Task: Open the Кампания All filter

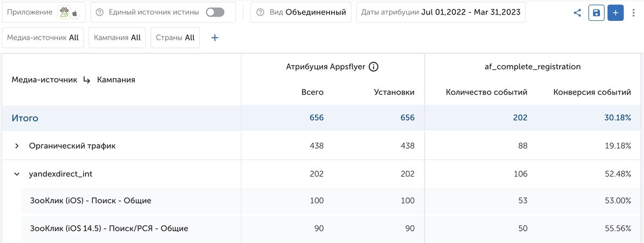Action: [x=117, y=38]
